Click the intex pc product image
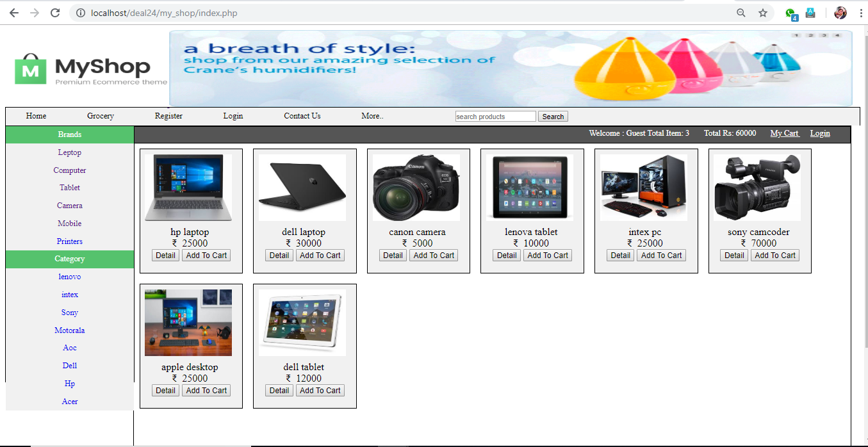Image resolution: width=868 pixels, height=447 pixels. (x=644, y=188)
